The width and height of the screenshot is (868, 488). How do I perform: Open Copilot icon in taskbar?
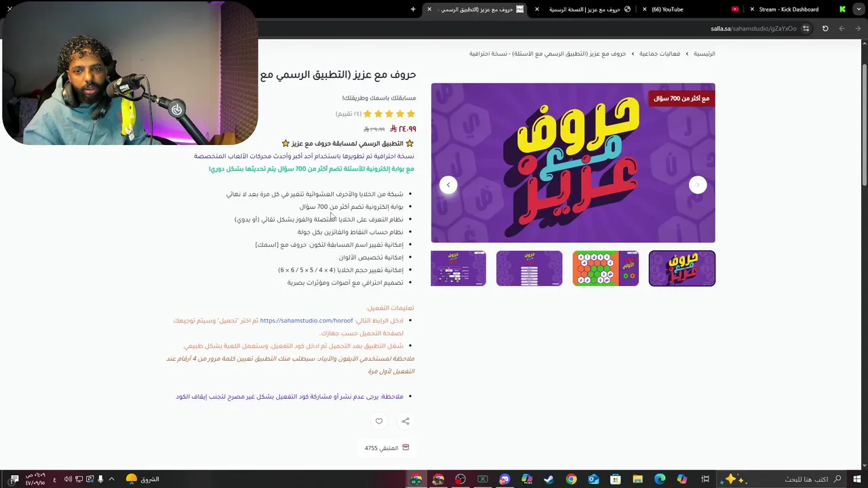click(682, 479)
